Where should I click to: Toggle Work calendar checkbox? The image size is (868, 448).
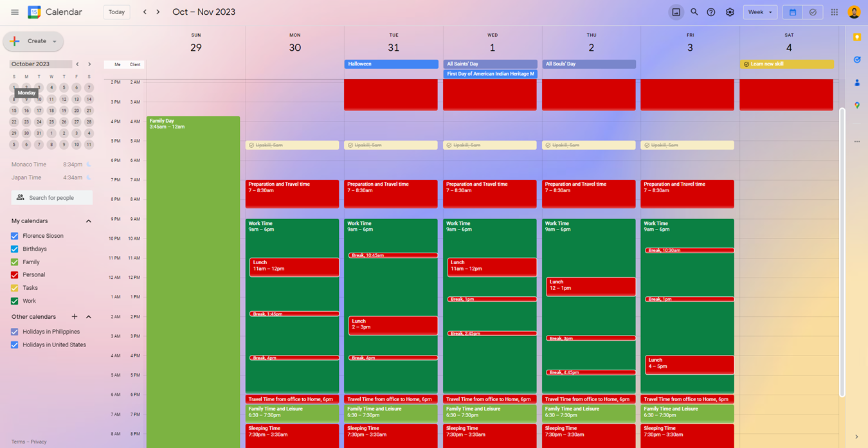(14, 301)
